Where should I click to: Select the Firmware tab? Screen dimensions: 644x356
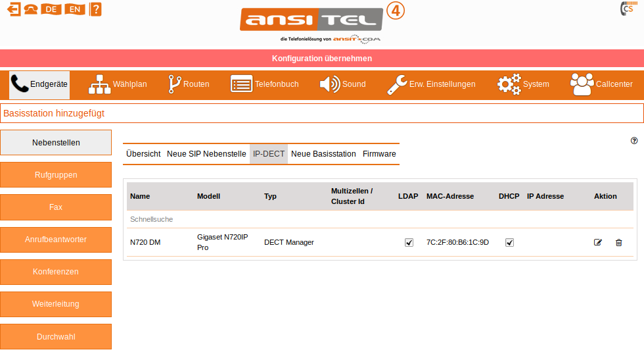[379, 153]
